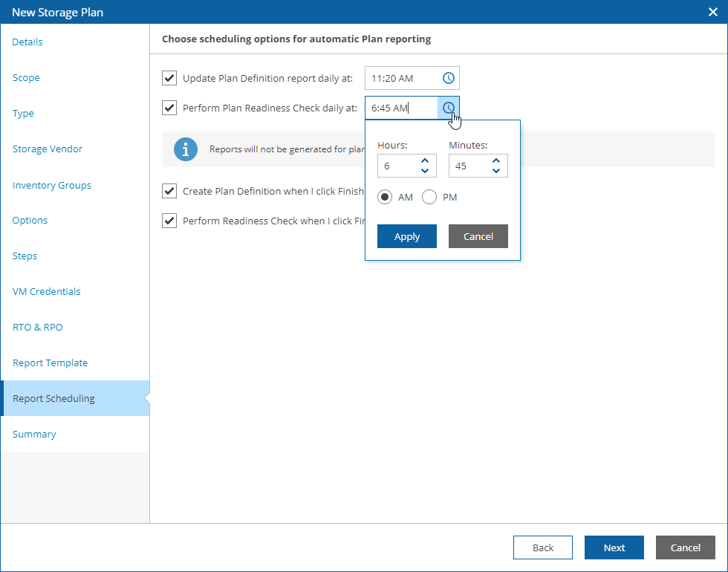Open clock picker for Plan Definition time
728x572 pixels.
click(449, 78)
